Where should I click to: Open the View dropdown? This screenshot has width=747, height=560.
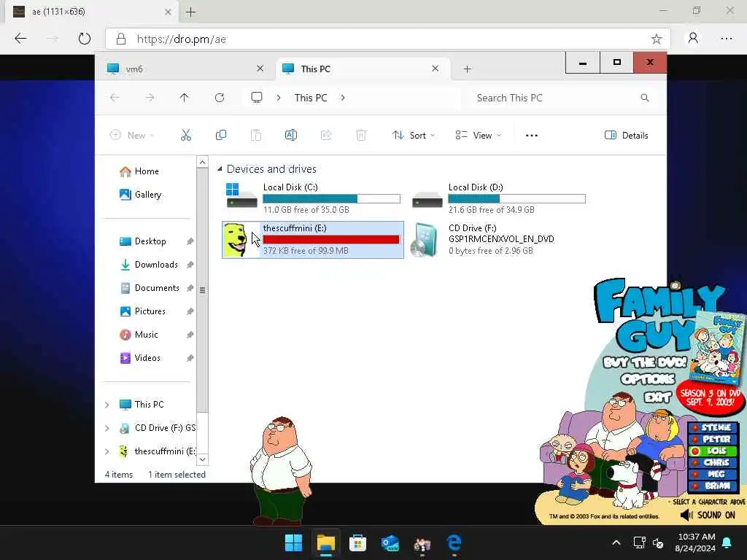(478, 135)
